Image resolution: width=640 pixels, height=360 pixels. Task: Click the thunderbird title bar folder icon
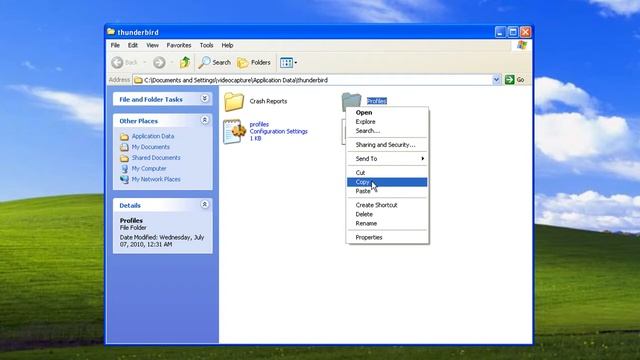pyautogui.click(x=111, y=31)
